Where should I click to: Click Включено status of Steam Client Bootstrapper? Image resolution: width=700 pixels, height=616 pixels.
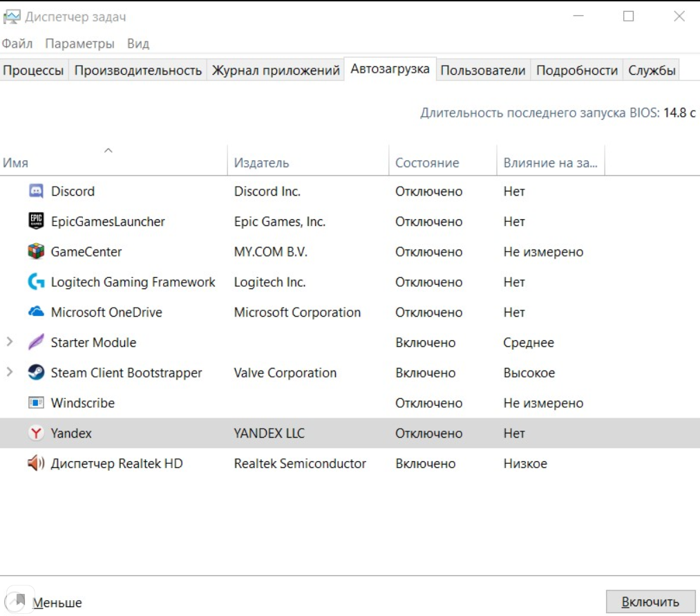(x=425, y=373)
